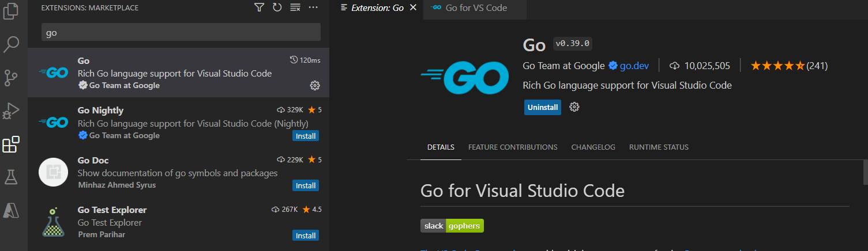Clear extensions search results

point(295,7)
